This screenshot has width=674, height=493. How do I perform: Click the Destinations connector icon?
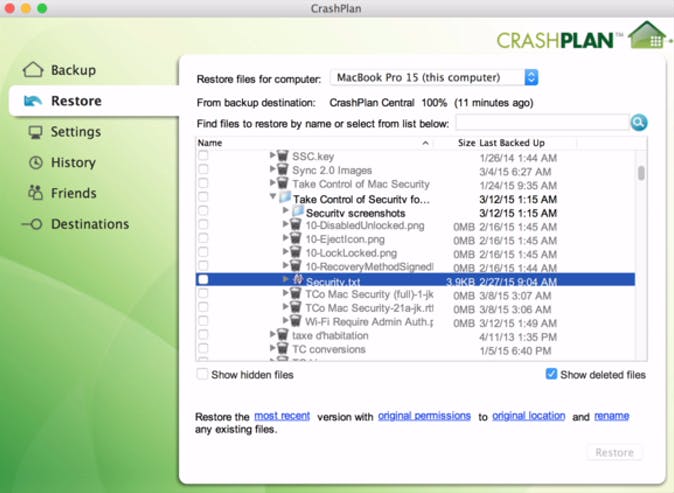[x=32, y=224]
